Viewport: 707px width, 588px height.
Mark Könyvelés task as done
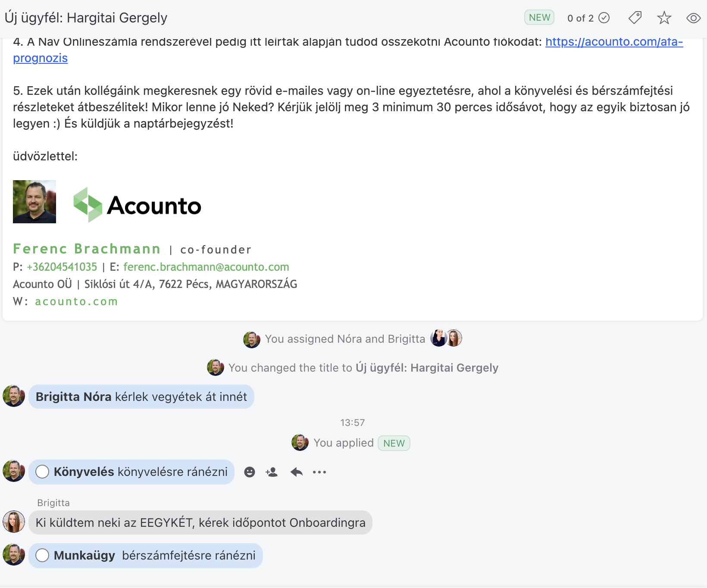[x=42, y=472]
